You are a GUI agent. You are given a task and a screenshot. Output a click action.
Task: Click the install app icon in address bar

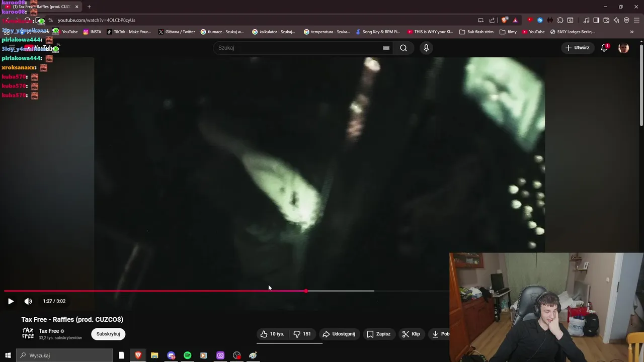coord(480,20)
